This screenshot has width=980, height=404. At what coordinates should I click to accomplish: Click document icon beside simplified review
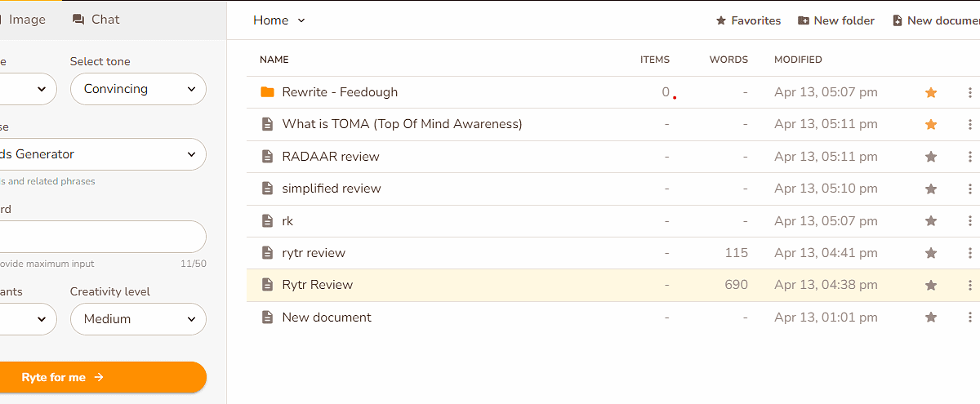coord(267,189)
